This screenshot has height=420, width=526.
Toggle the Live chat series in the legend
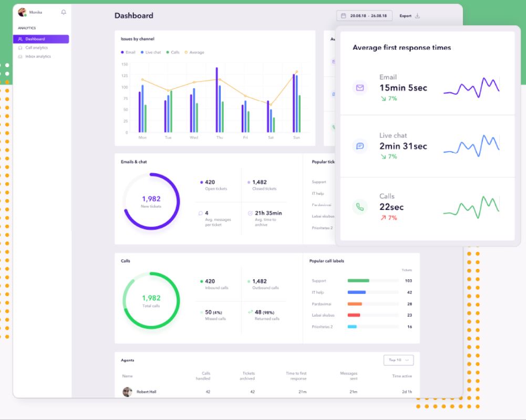(151, 52)
